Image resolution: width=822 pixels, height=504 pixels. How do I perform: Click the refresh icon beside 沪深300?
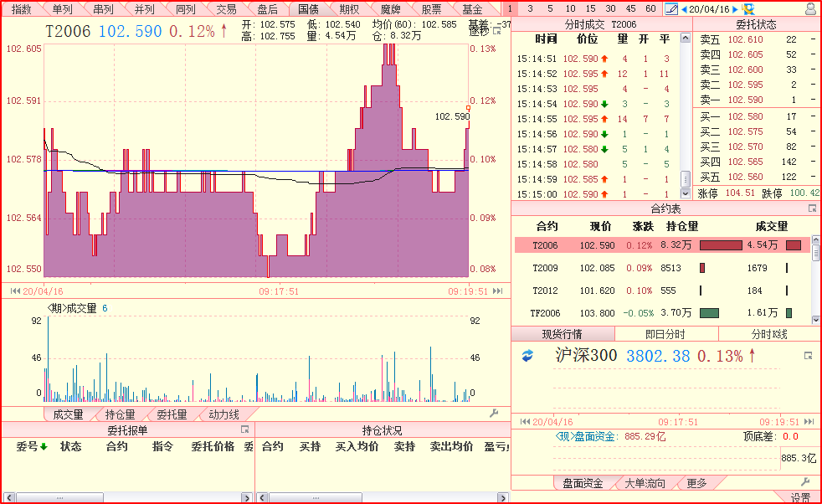(527, 356)
